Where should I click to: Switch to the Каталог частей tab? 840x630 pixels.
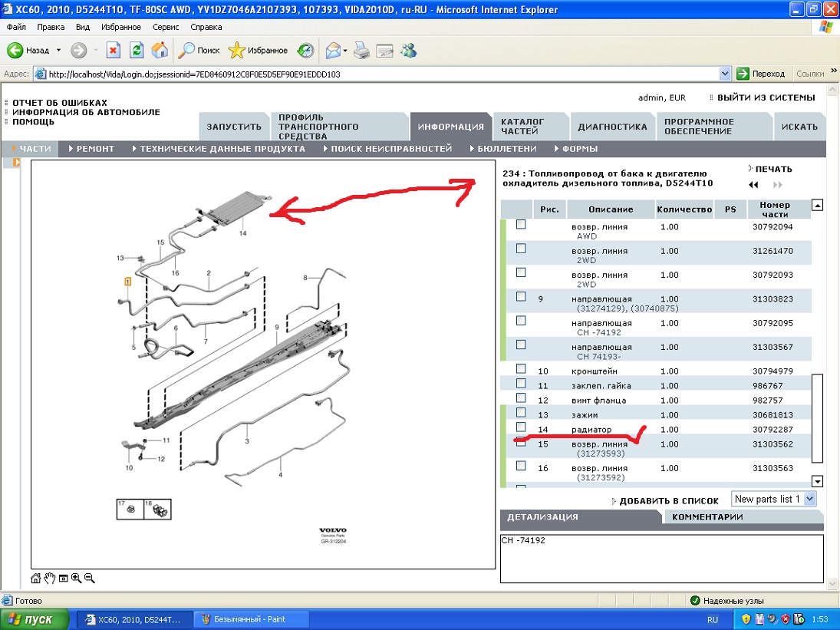pos(529,127)
